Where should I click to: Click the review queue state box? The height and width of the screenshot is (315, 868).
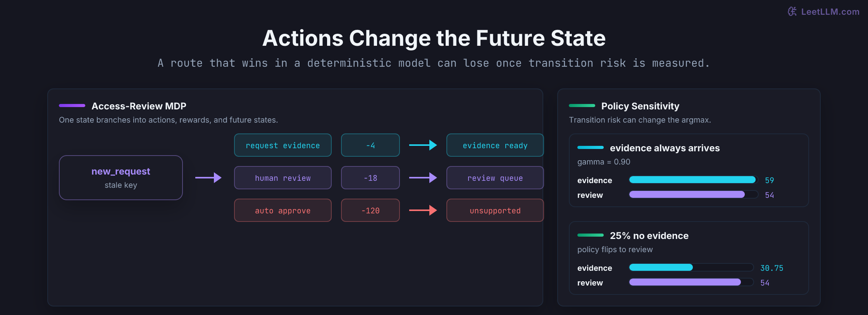point(495,178)
